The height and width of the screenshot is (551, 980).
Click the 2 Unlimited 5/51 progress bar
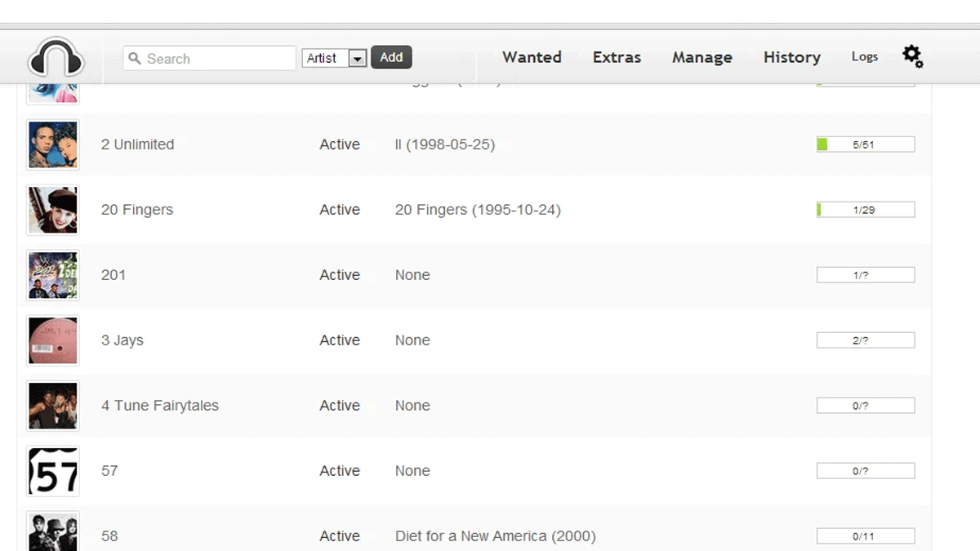point(865,144)
